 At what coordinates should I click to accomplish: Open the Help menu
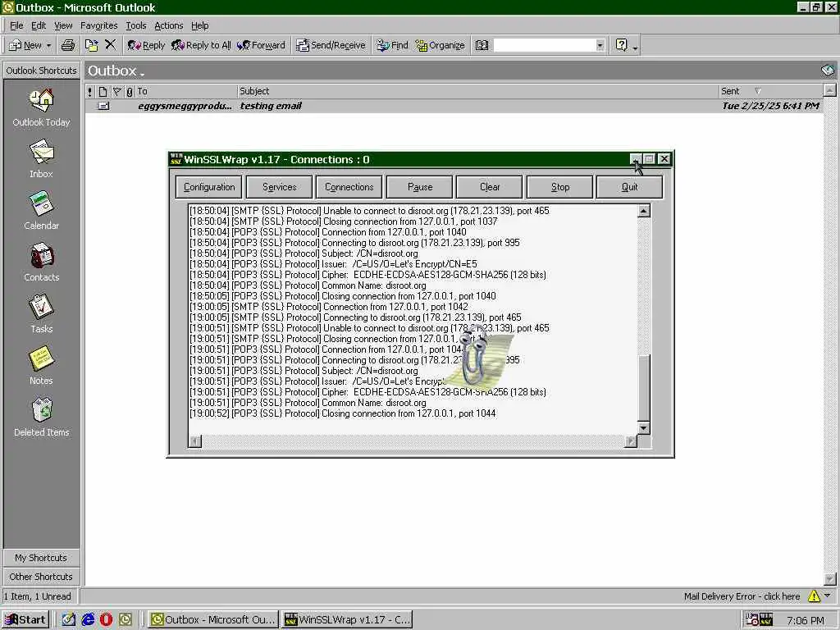point(200,25)
